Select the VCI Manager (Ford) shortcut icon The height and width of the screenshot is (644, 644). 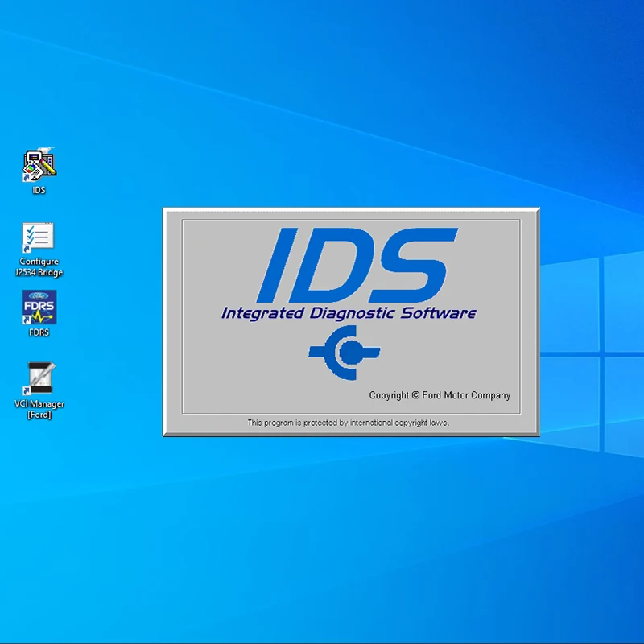(39, 378)
